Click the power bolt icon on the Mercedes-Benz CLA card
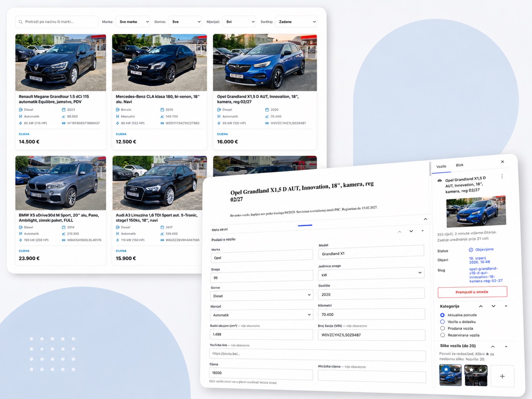The image size is (532, 399). [x=118, y=123]
